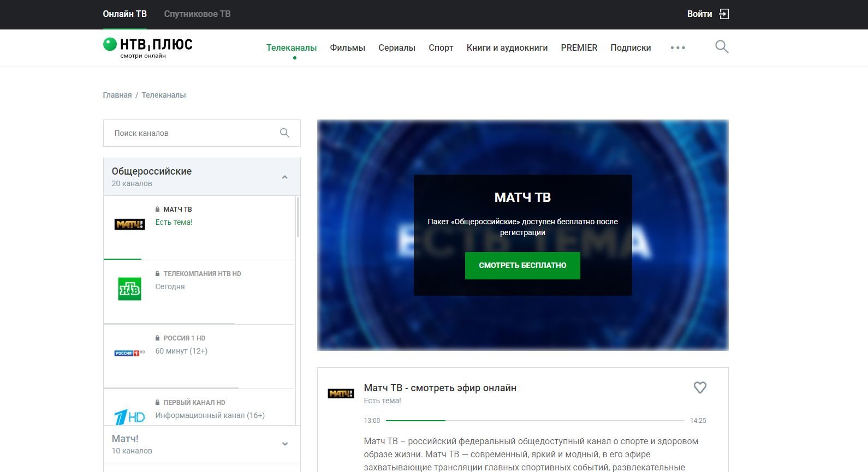
Task: Collapse the Общероссийские channel group
Action: point(284,177)
